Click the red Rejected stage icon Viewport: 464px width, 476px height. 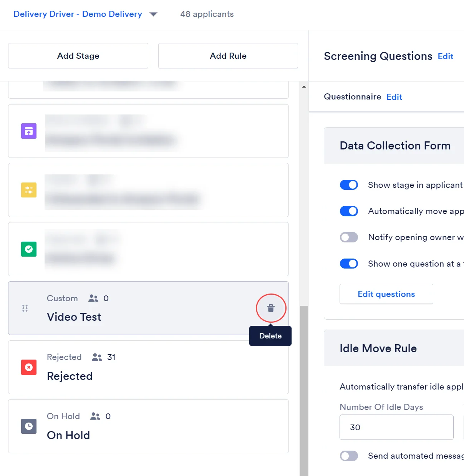pos(29,367)
